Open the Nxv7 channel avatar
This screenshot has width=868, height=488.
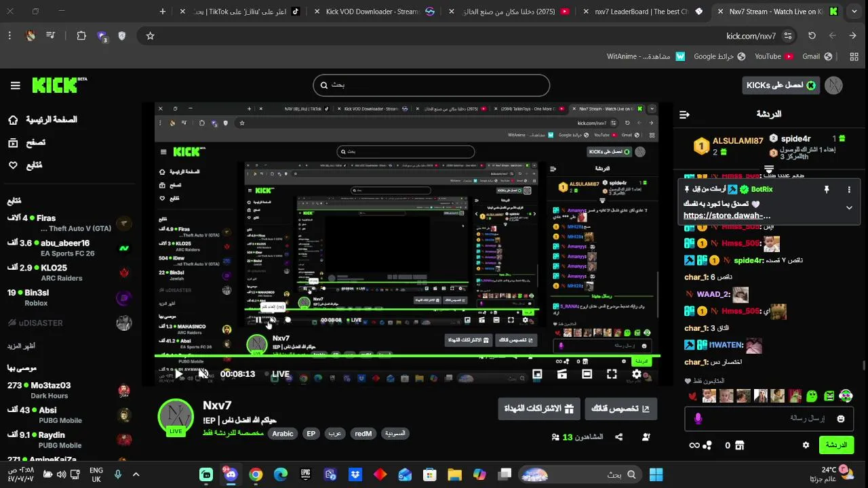176,417
